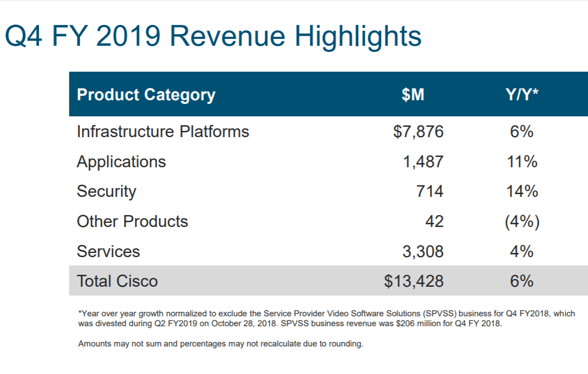Click the Other Products row label
Screen dimensions: 588x374
tap(132, 222)
